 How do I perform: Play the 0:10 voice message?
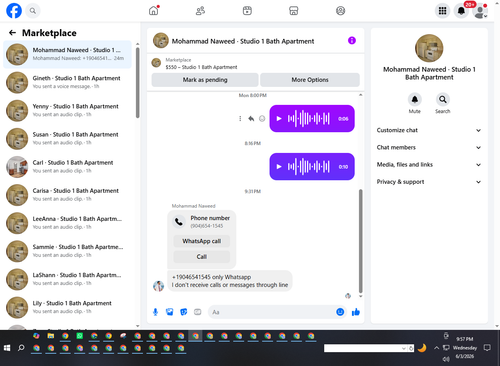[279, 167]
